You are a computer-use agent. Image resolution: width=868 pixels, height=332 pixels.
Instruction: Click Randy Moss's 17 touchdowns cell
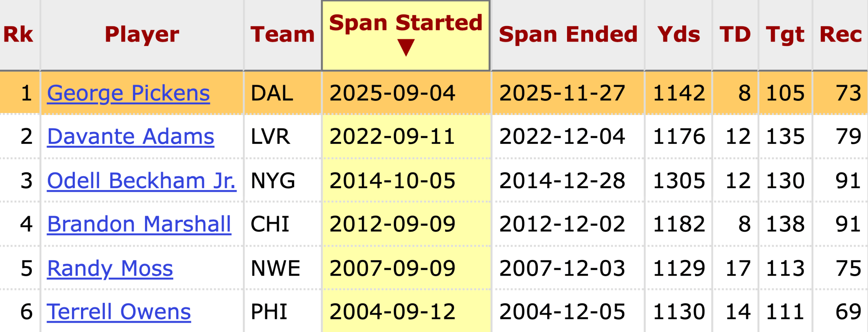[738, 268]
